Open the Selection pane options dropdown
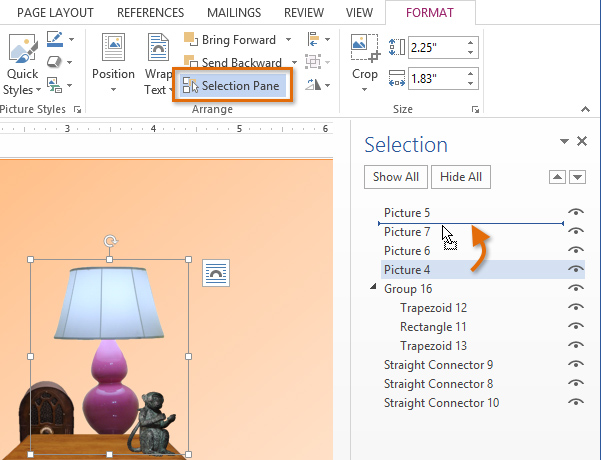Viewport: 601px width, 460px height. pyautogui.click(x=564, y=141)
